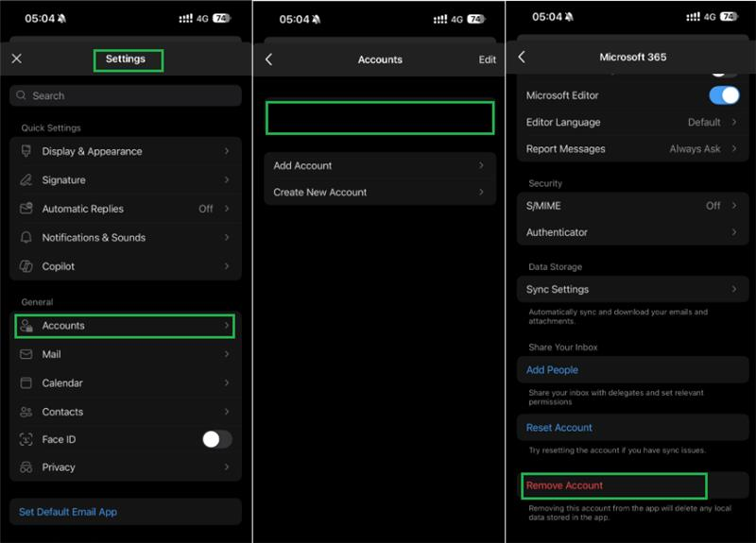Expand the Authenticator row chevron
This screenshot has width=756, height=543.
[734, 231]
